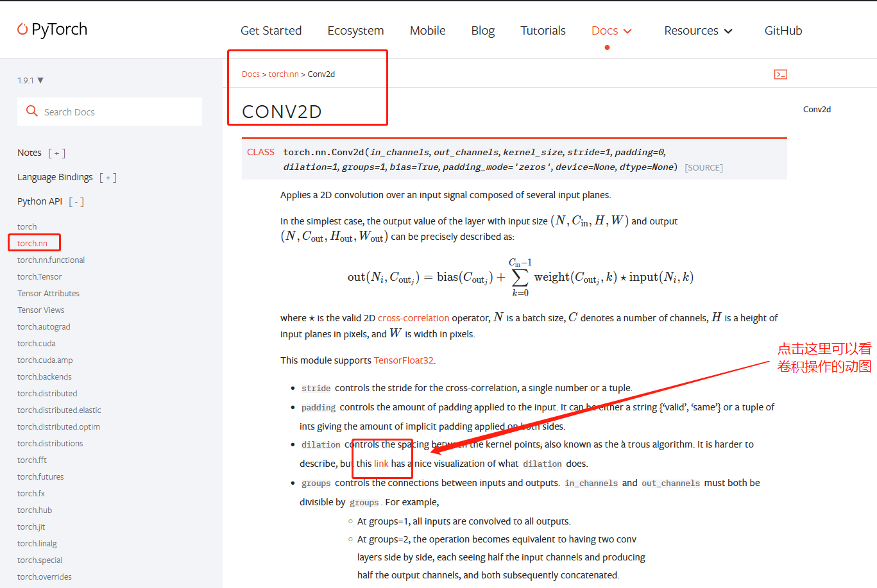Click the Docs breadcrumb link

point(251,74)
